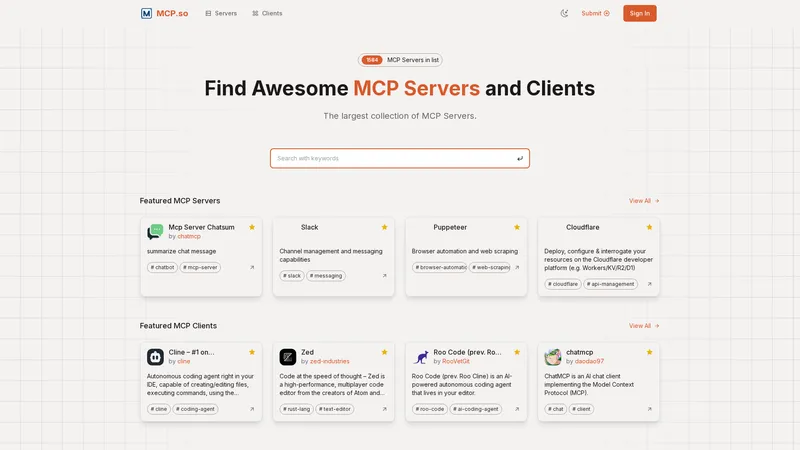Select the # browser-automation tag
The width and height of the screenshot is (800, 450).
coord(439,267)
